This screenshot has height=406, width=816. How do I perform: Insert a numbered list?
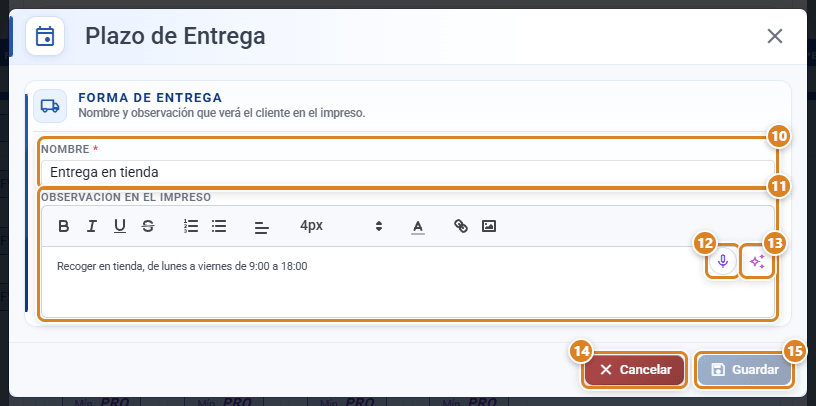[191, 226]
